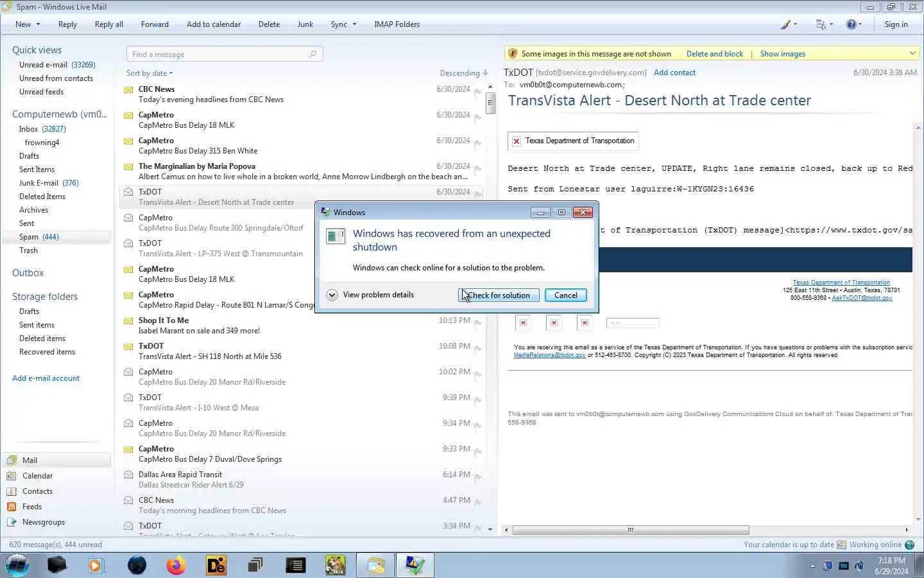Click the message list vertical scrollbar thumb

(490, 103)
